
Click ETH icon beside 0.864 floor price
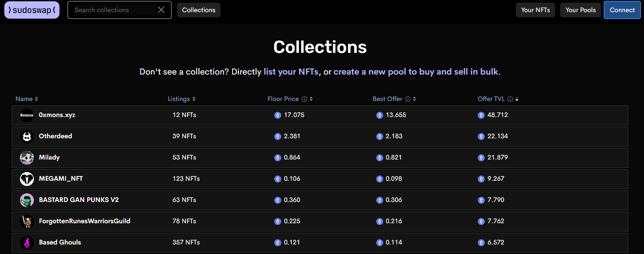278,158
